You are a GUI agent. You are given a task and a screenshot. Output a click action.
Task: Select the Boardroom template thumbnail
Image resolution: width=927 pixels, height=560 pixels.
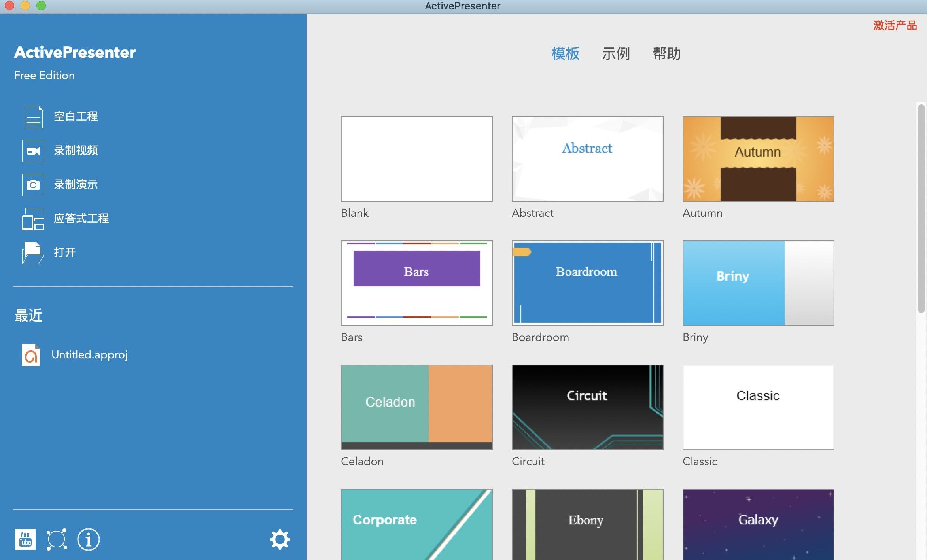(588, 283)
